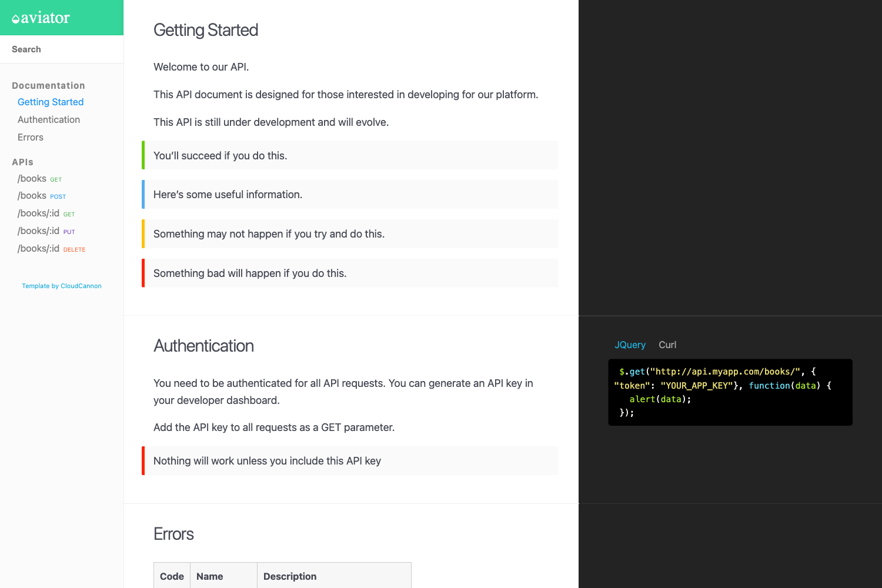Click the Errors section heading

click(x=173, y=534)
